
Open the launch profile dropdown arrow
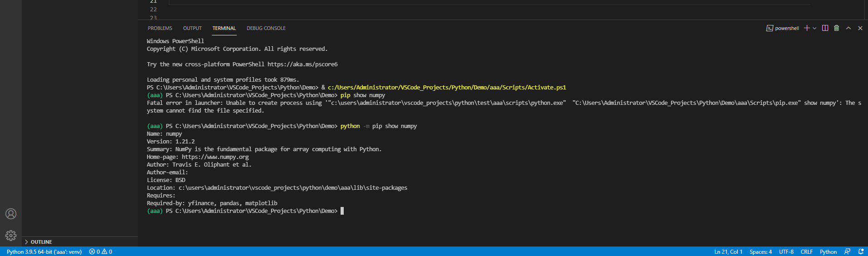[x=814, y=28]
